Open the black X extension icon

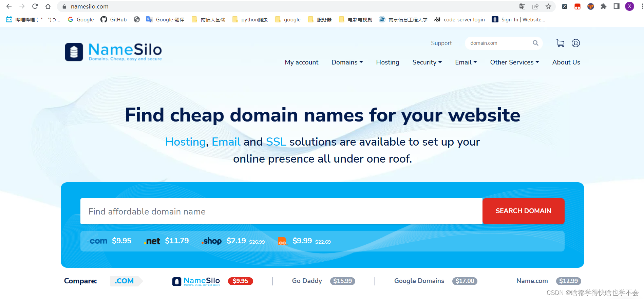[x=565, y=6]
